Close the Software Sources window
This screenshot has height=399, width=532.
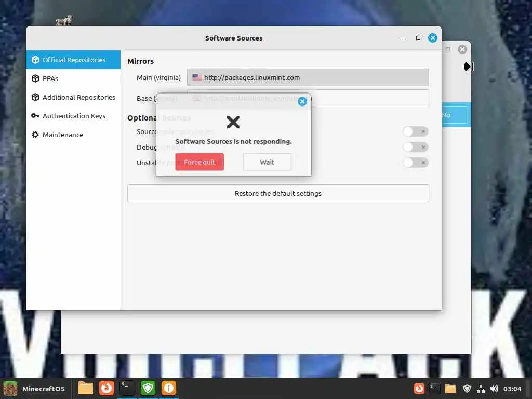click(433, 38)
